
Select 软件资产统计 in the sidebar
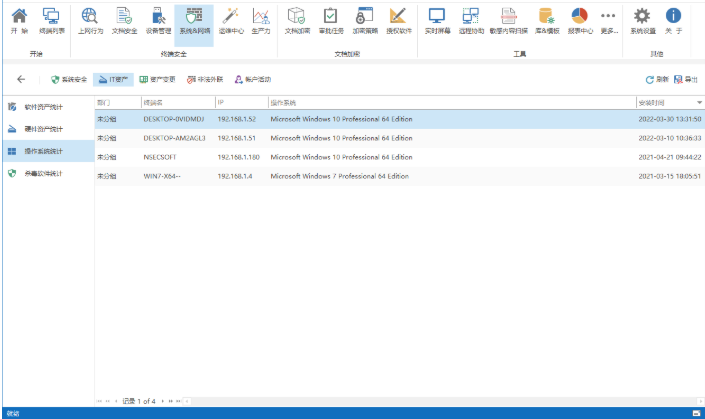coord(43,106)
